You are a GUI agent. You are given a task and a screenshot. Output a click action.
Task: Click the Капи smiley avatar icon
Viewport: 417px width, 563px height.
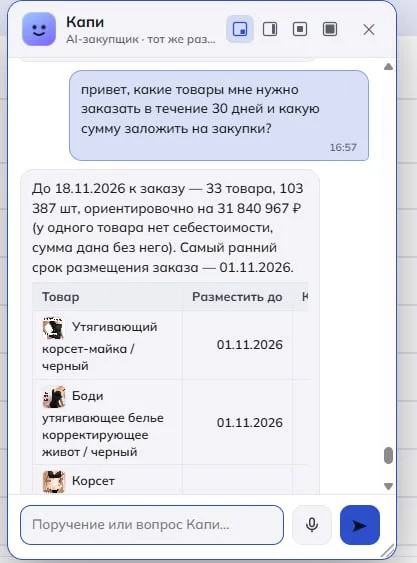39,29
